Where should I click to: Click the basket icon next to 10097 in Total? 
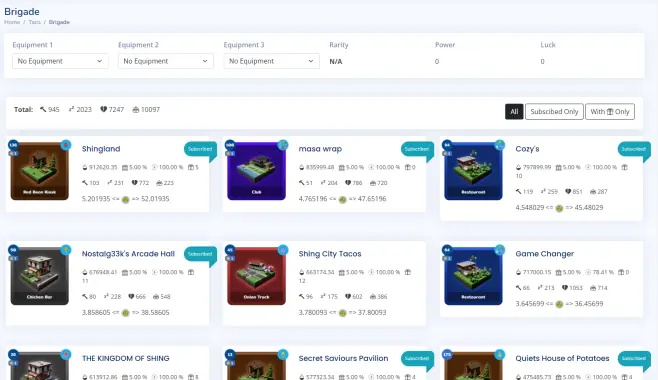[x=136, y=109]
